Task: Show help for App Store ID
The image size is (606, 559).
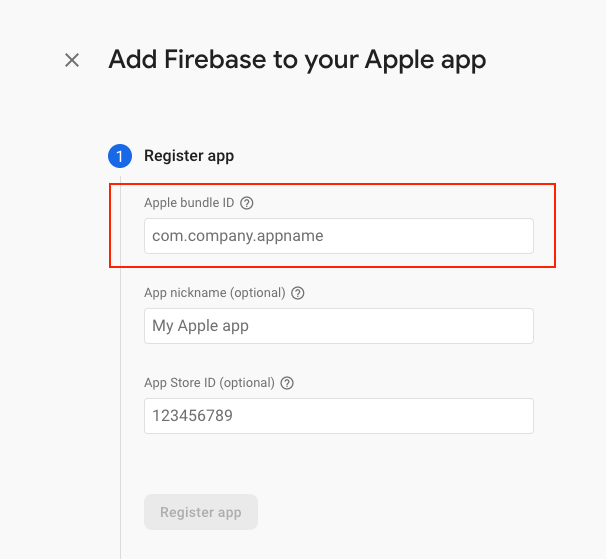Action: pyautogui.click(x=287, y=383)
